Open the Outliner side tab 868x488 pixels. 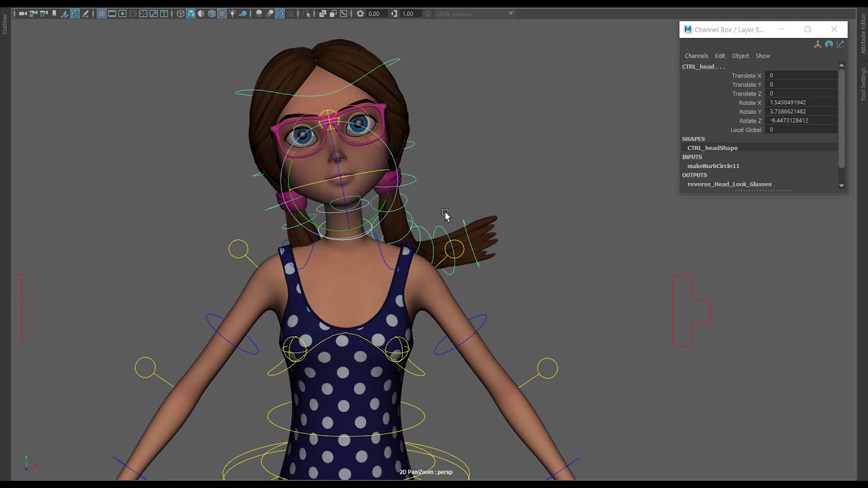[x=4, y=24]
